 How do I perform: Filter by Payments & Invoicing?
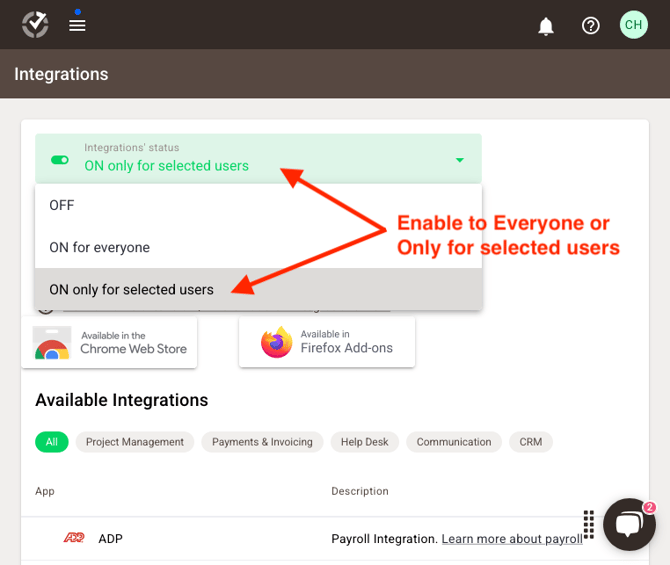pos(262,441)
